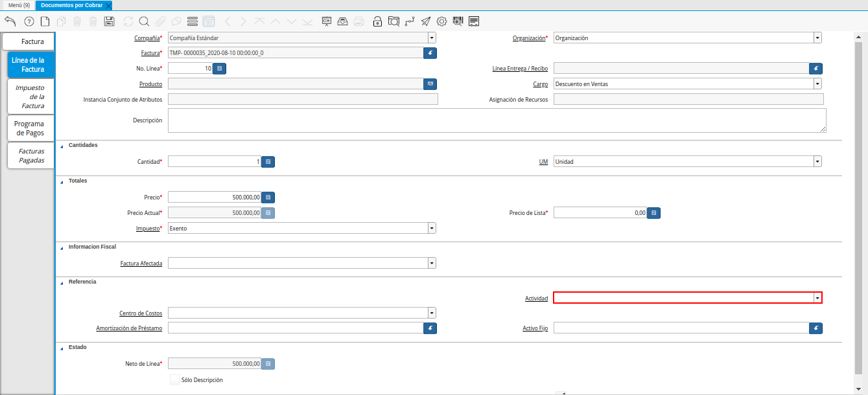Click the paper plane send icon
The width and height of the screenshot is (868, 395).
pos(425,21)
